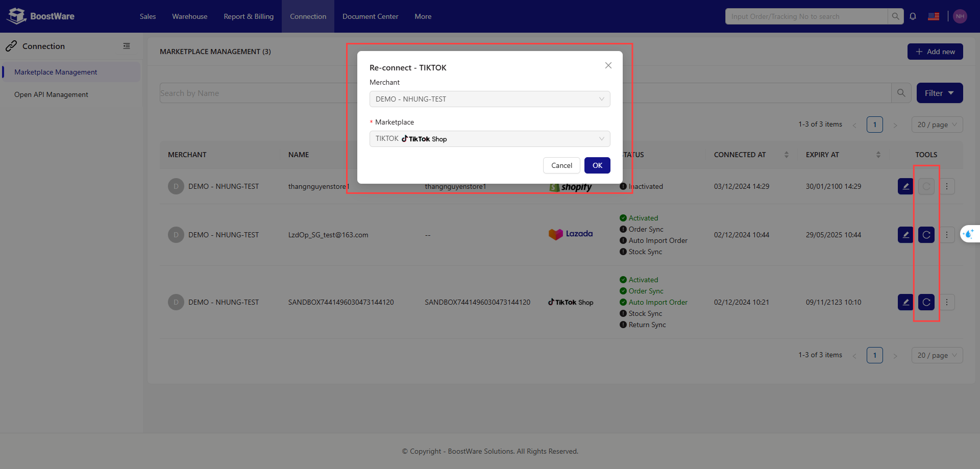Select page 1 in bottom pagination

(x=875, y=355)
